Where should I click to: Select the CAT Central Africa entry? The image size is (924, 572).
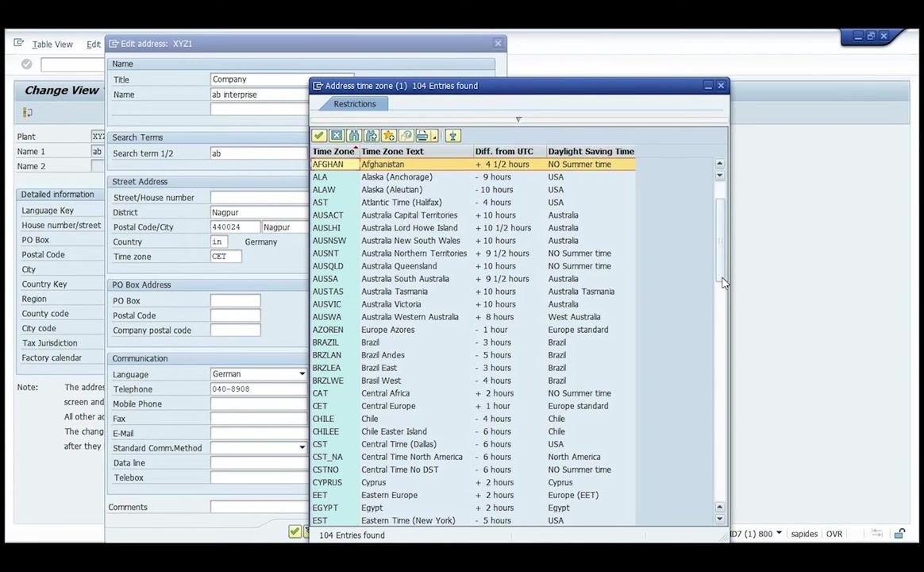pos(473,393)
